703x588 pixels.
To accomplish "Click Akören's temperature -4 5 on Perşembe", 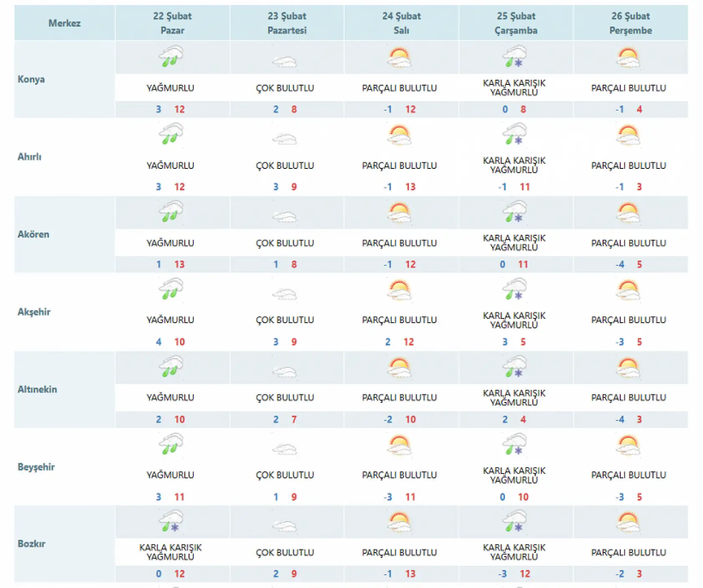I will pyautogui.click(x=628, y=264).
